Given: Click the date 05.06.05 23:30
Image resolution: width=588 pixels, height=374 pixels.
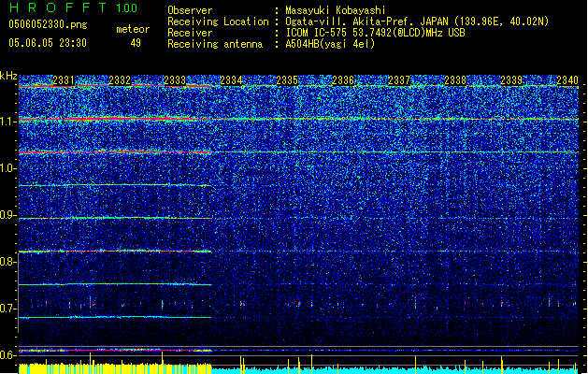Looking at the screenshot, I should pyautogui.click(x=48, y=43).
